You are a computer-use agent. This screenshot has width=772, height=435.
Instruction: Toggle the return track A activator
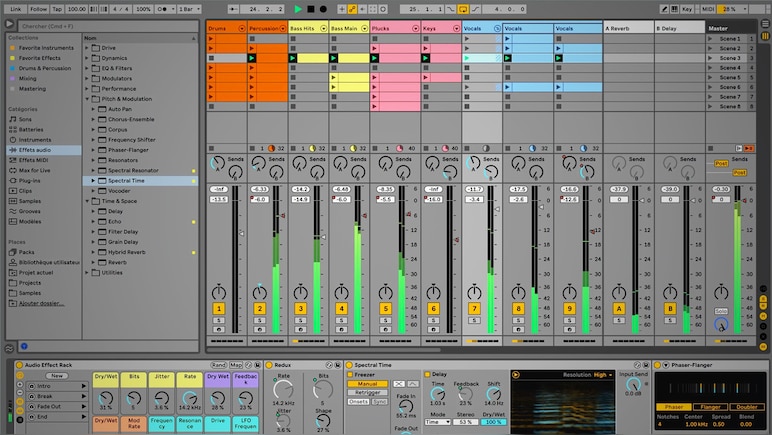[619, 309]
